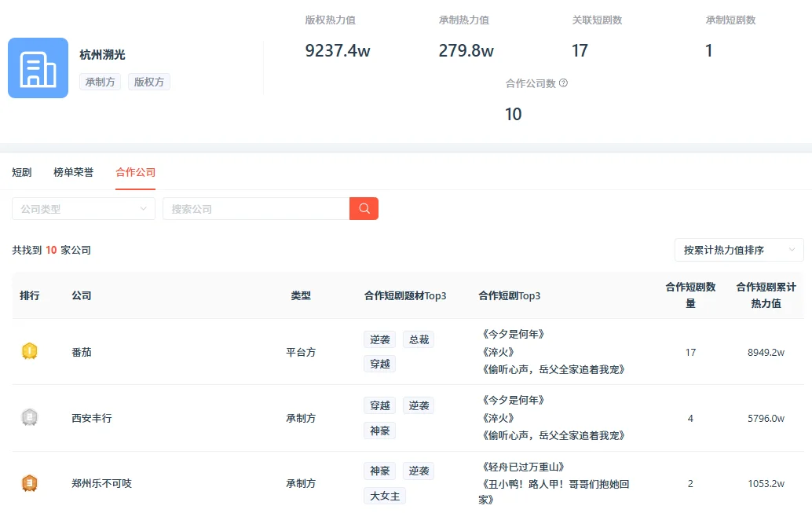Select the 穿越 genre tag under 西安丰行
The height and width of the screenshot is (513, 812).
(x=379, y=405)
